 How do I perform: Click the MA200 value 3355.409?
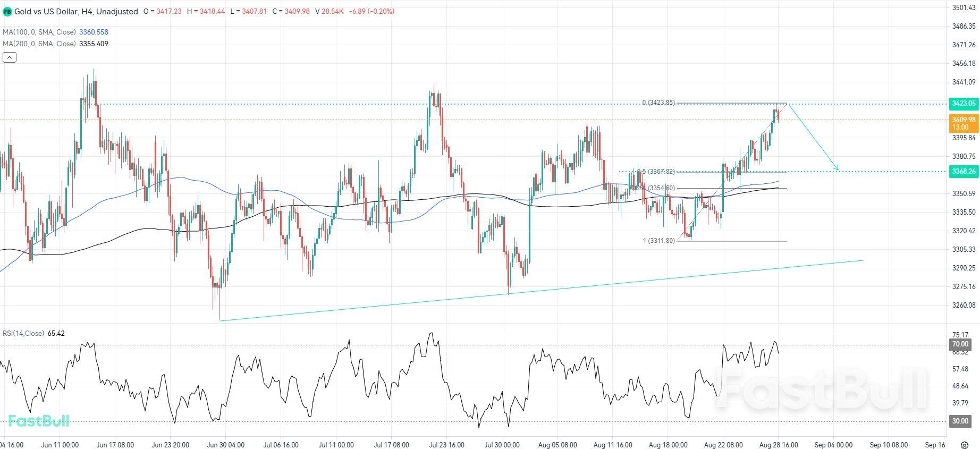(x=94, y=44)
